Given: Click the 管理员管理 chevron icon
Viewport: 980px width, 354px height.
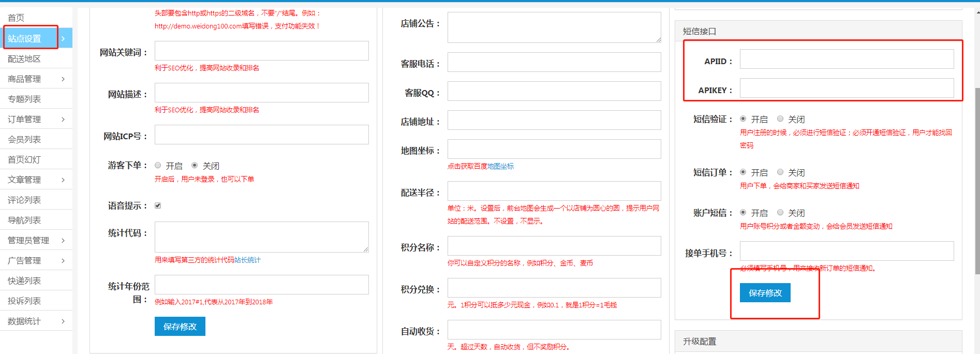Looking at the screenshot, I should (63, 241).
